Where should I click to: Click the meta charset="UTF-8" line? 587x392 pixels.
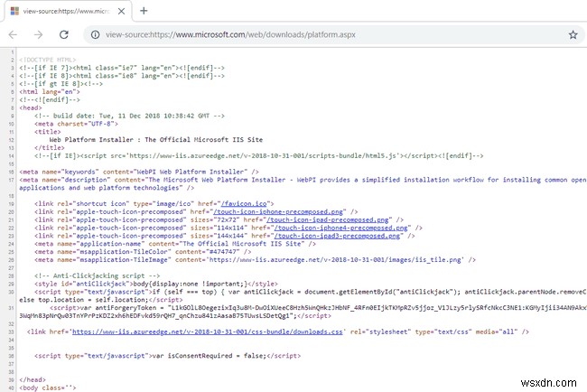tap(77, 124)
